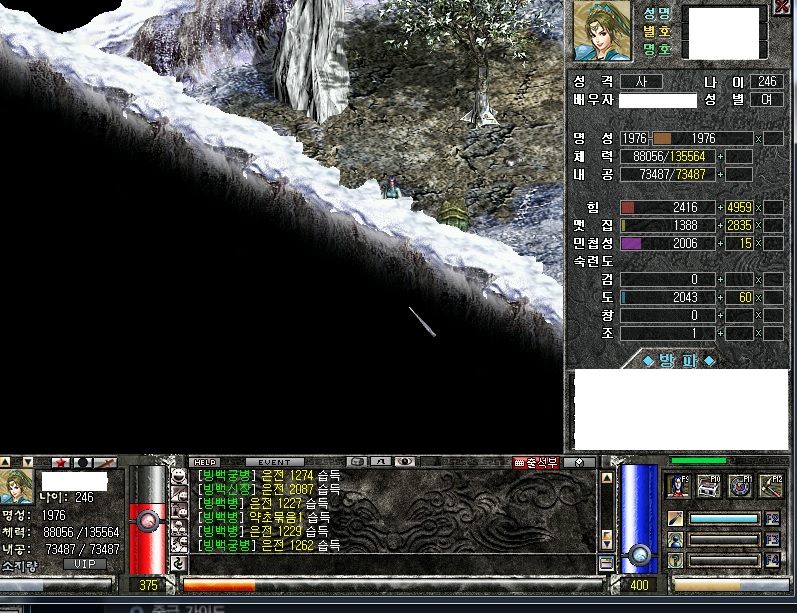Click the yellow 375 health potion count
Image resolution: width=797 pixels, height=613 pixels.
click(x=148, y=585)
